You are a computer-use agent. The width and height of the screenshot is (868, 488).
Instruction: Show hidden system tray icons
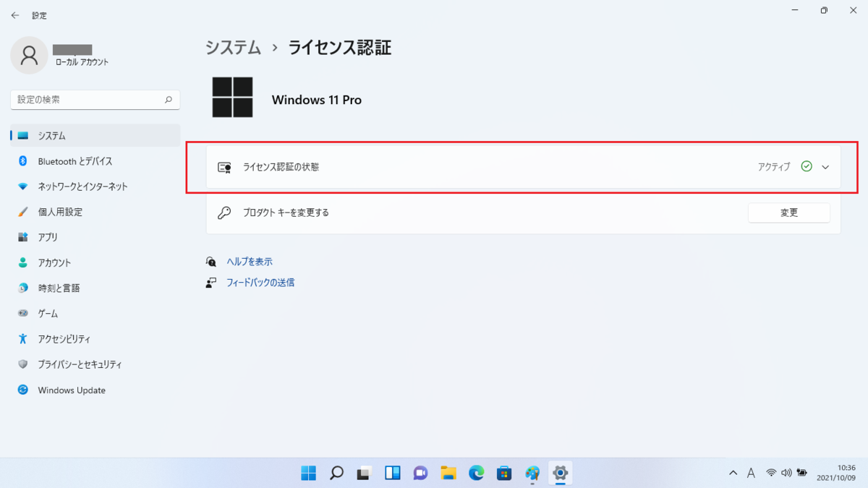pyautogui.click(x=733, y=473)
